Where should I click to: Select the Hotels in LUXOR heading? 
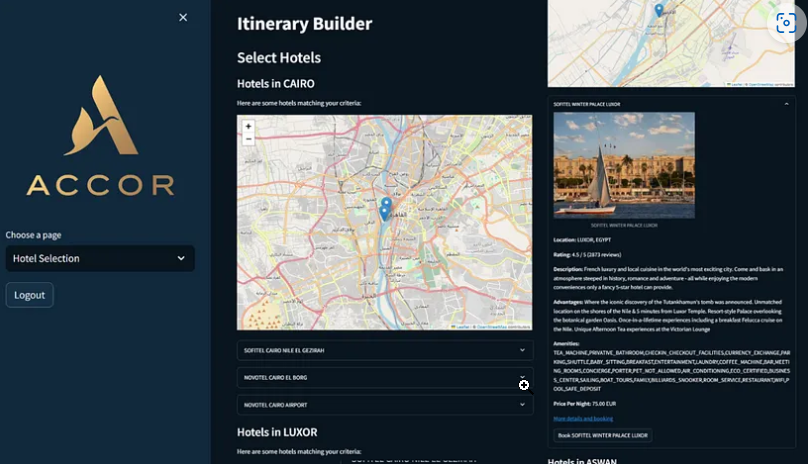point(277,432)
